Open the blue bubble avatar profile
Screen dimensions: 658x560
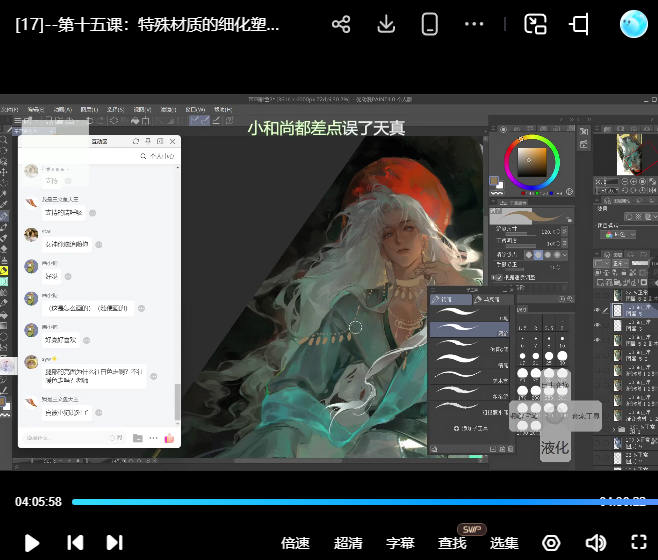634,24
